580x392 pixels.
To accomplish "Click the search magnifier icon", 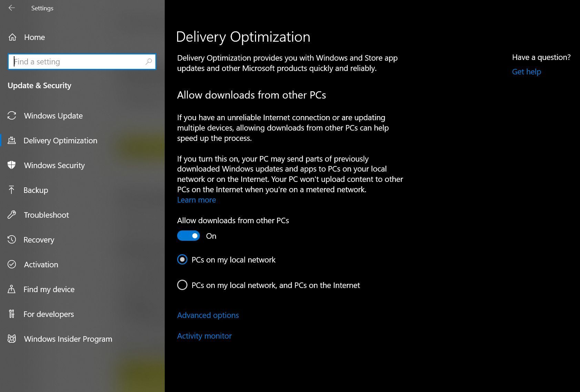I will point(149,62).
